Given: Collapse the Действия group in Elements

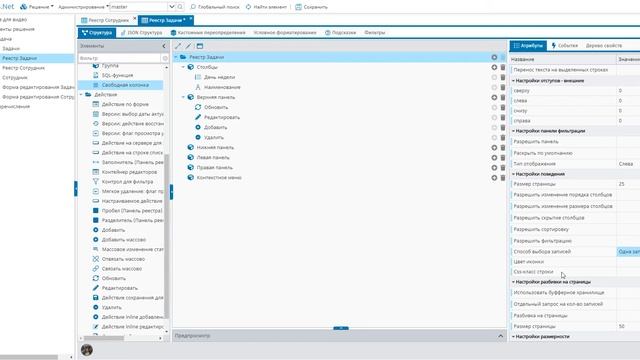Looking at the screenshot, I should [x=81, y=95].
